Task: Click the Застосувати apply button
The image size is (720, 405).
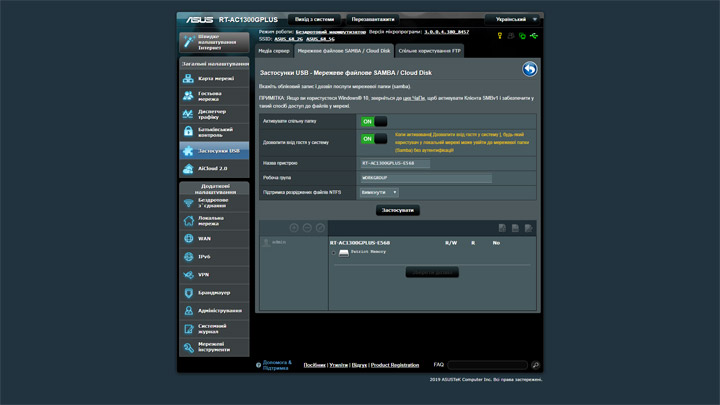Action: click(x=398, y=210)
